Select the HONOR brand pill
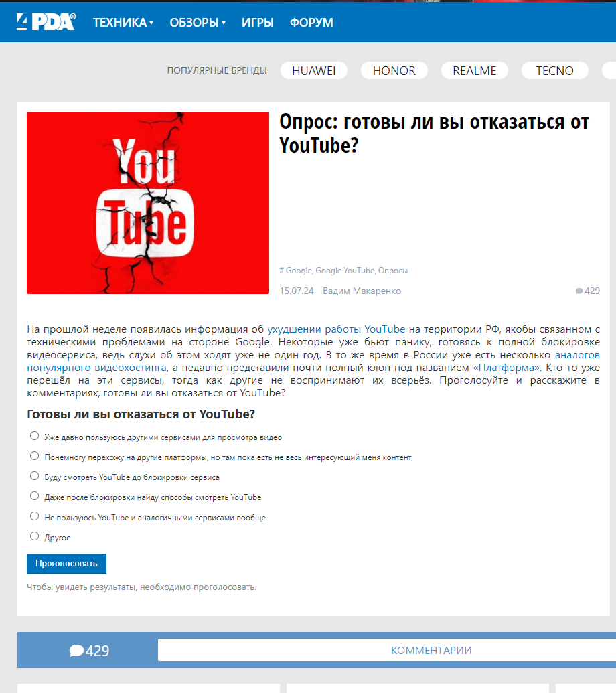The height and width of the screenshot is (693, 616). click(394, 71)
